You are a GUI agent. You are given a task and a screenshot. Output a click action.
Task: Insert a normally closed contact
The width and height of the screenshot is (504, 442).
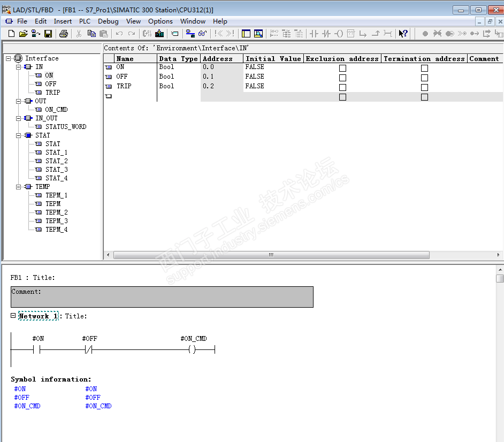(326, 33)
